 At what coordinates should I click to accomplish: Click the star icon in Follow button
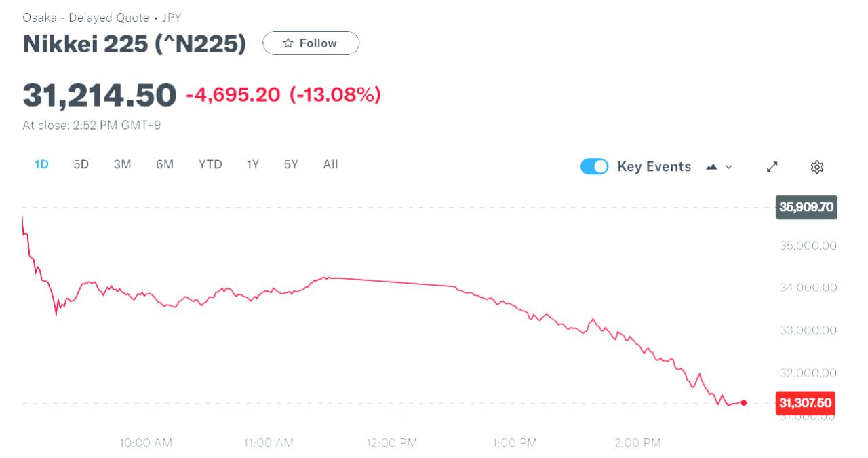pyautogui.click(x=288, y=43)
